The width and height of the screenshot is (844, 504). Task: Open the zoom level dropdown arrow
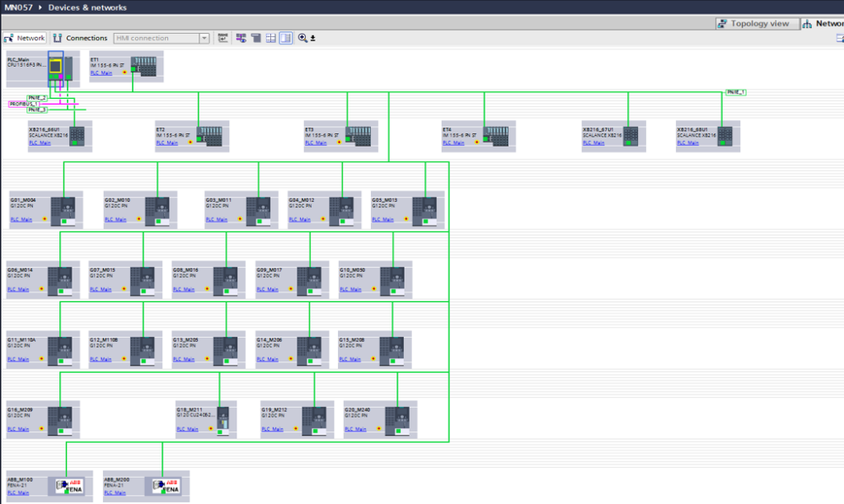pos(313,38)
